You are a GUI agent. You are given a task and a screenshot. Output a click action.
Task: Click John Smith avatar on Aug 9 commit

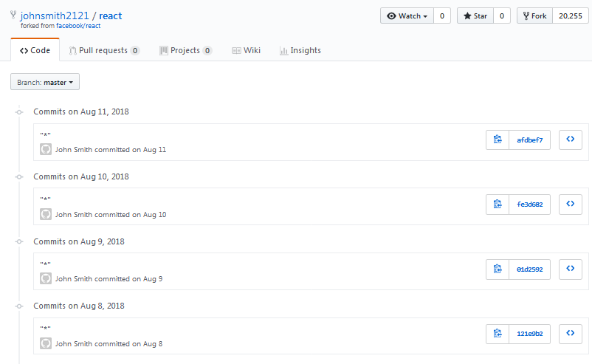pos(46,278)
